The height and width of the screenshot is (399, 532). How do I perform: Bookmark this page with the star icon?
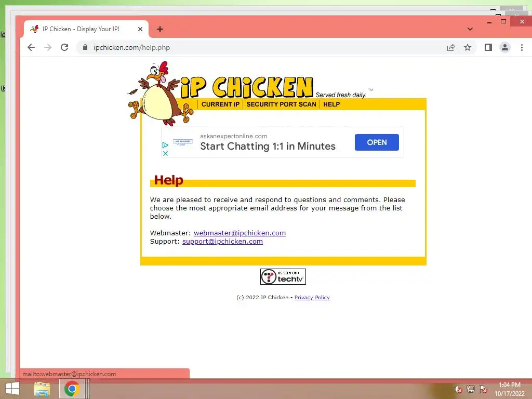468,47
